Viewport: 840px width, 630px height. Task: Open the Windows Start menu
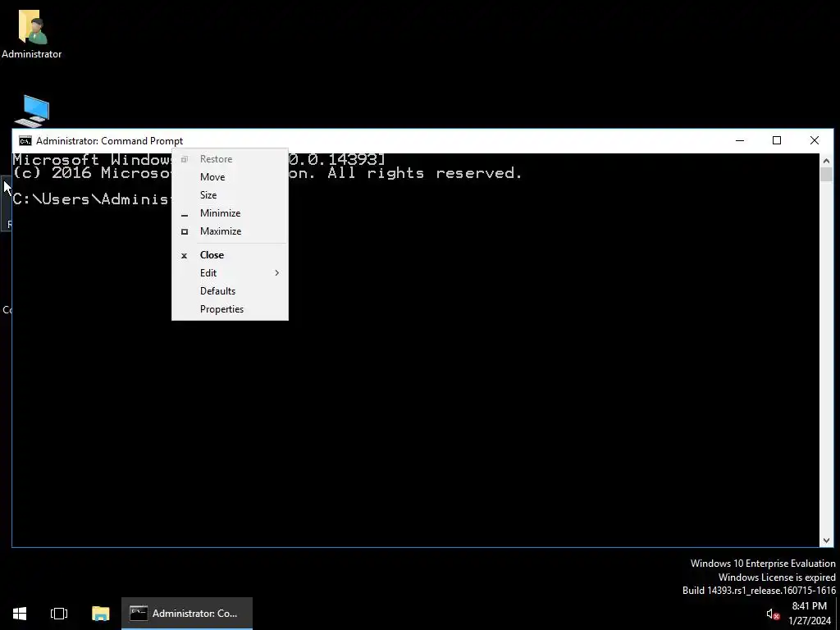click(x=20, y=614)
